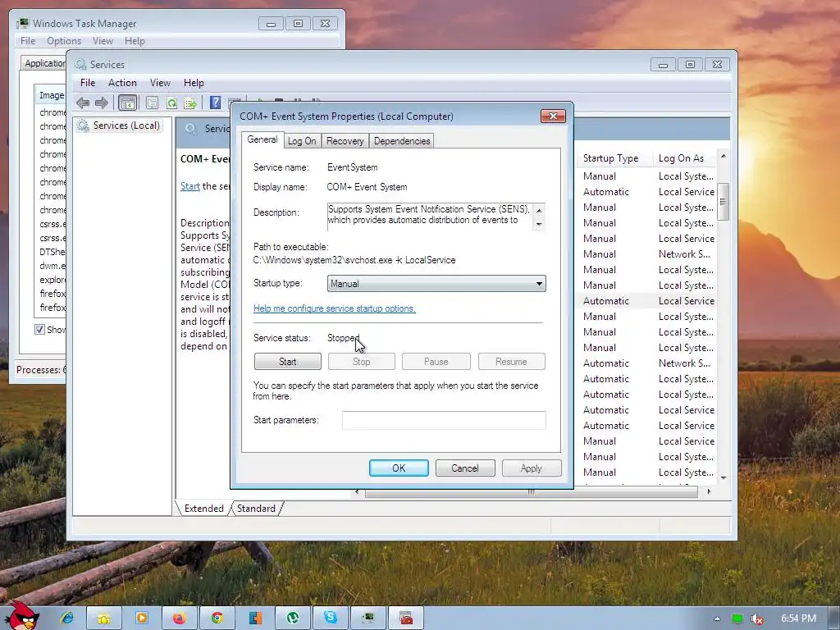
Task: Open the orange-blue app taskbar icon
Action: tap(255, 619)
